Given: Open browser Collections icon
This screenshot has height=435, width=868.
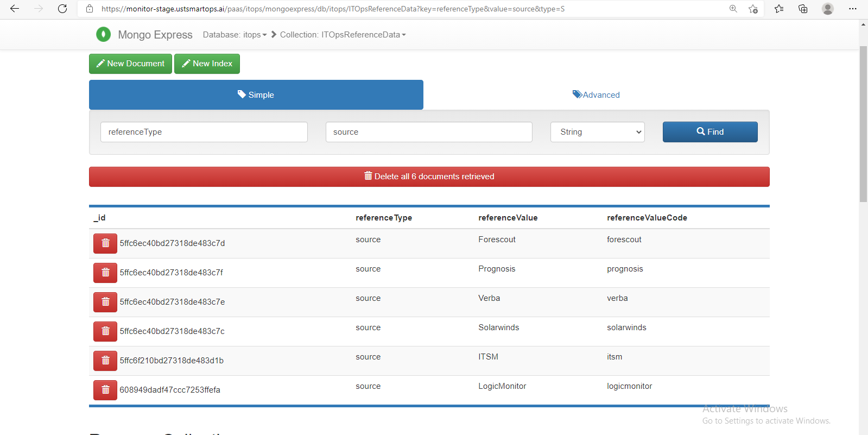Looking at the screenshot, I should pos(803,9).
